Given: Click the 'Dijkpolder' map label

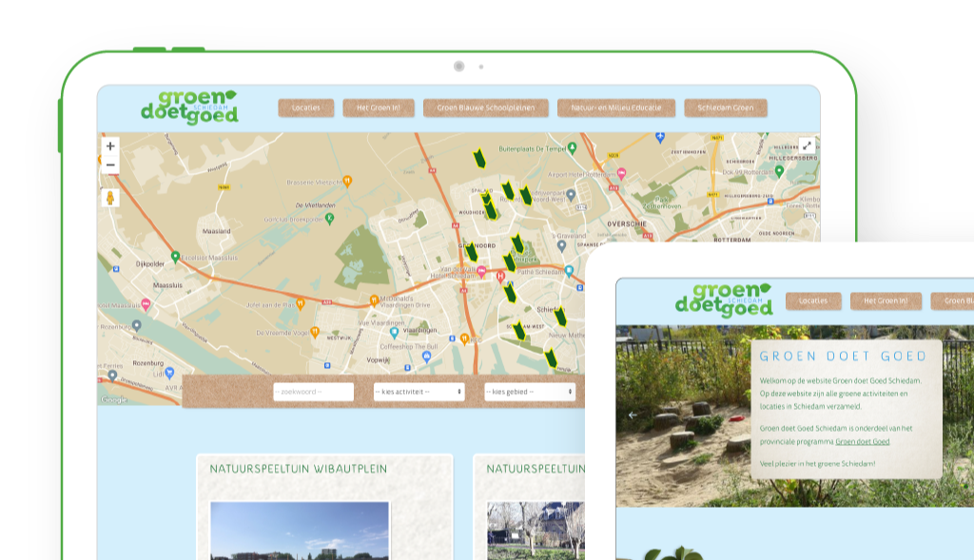Looking at the screenshot, I should point(150,264).
